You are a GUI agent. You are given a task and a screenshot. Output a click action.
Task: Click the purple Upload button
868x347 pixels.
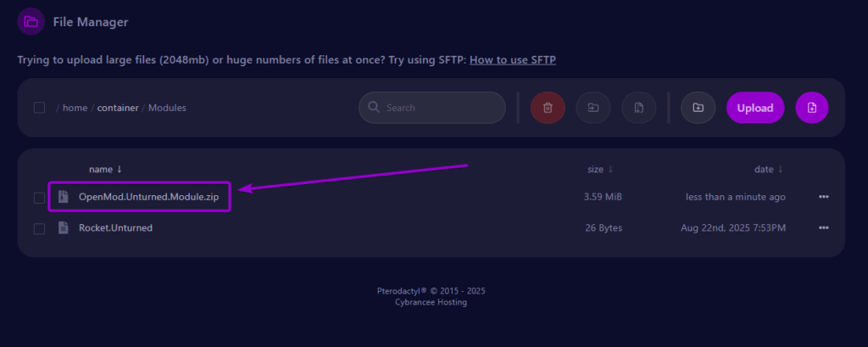coord(755,108)
